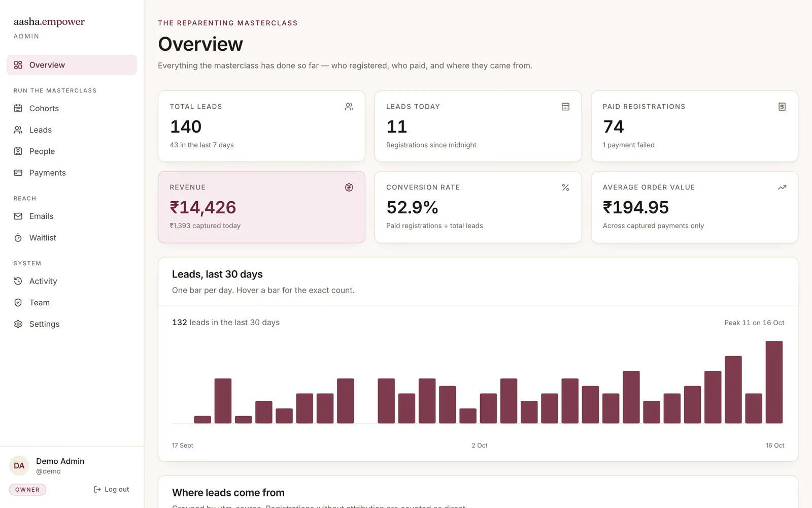Click "Where leads come from" heading
Screen dimensions: 812x508
click(x=228, y=493)
